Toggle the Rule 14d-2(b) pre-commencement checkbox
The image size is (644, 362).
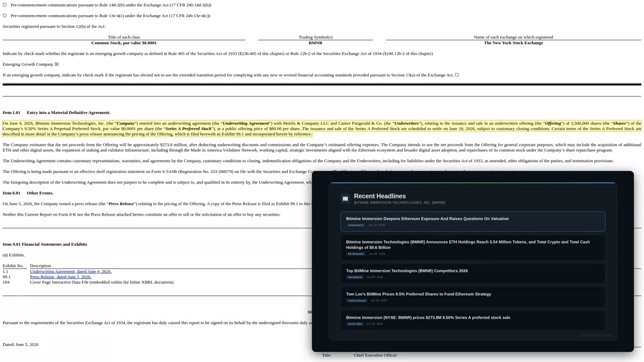5,5
